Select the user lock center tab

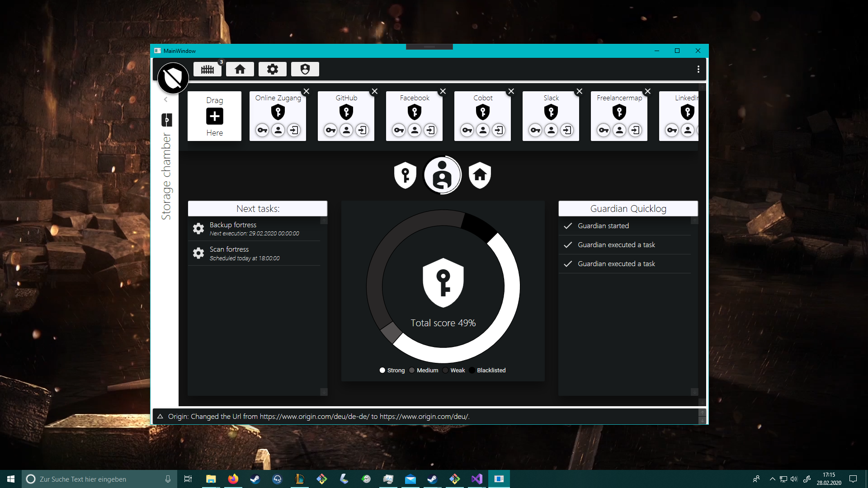[443, 175]
